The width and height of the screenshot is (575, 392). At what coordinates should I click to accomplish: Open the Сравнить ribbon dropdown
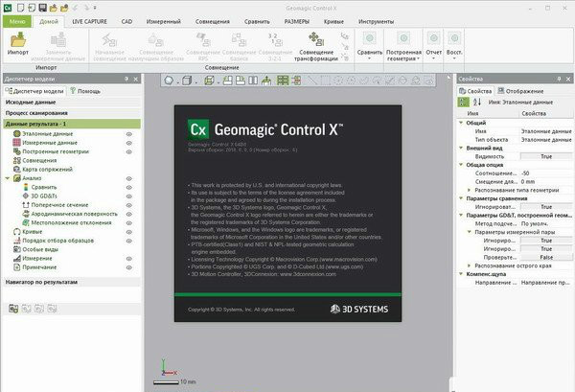click(370, 58)
